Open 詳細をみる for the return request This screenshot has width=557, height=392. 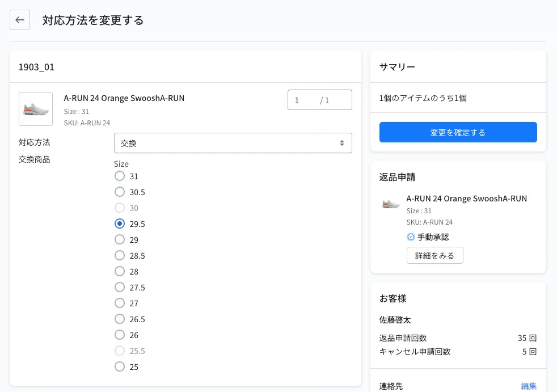pos(435,255)
